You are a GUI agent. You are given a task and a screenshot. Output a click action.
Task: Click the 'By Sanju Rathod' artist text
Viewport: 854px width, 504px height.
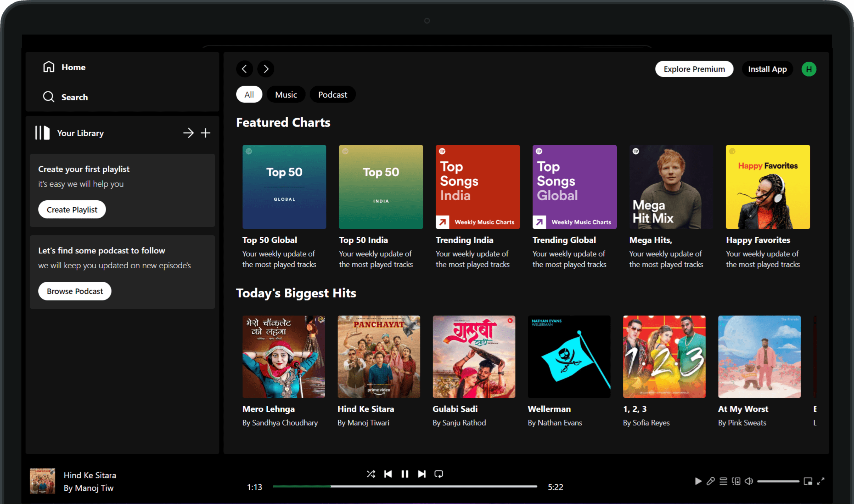459,423
